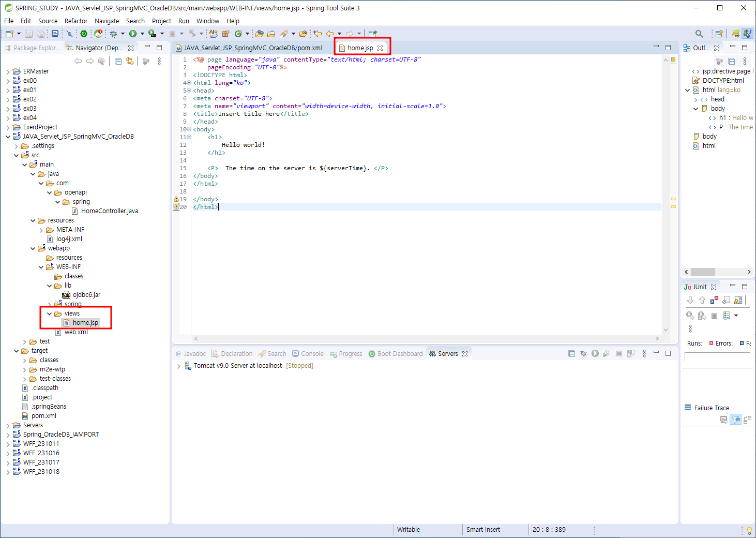Open the JUnit history dropdown arrow

click(736, 316)
